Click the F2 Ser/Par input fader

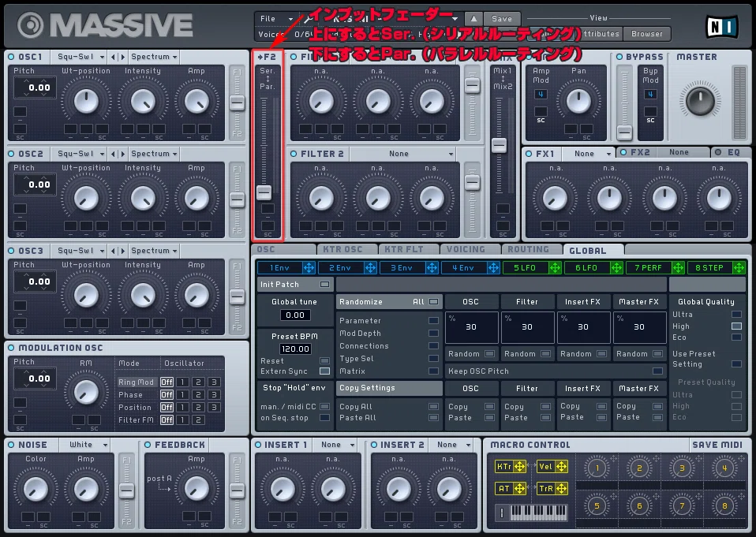click(x=264, y=192)
